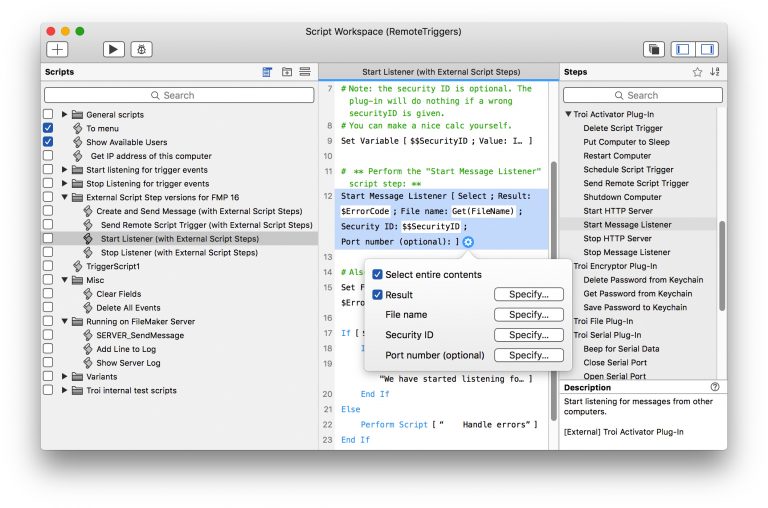768x508 pixels.
Task: Collapse the Troi Activator Plug-In steps group
Action: coord(568,114)
